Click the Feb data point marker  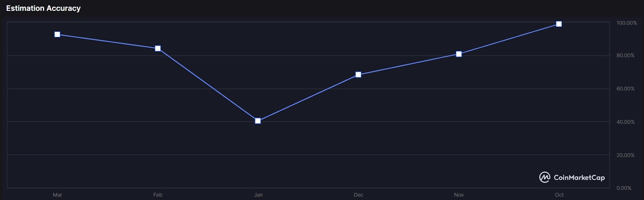pyautogui.click(x=158, y=48)
